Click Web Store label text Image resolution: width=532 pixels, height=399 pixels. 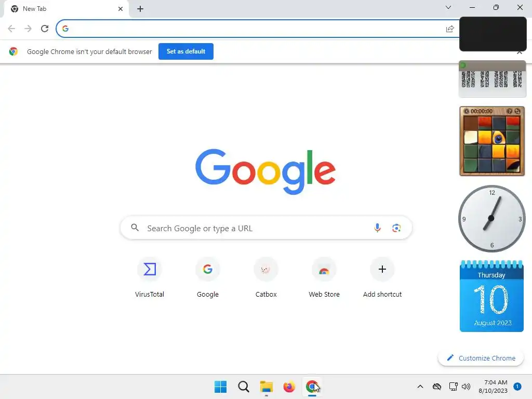pos(324,294)
